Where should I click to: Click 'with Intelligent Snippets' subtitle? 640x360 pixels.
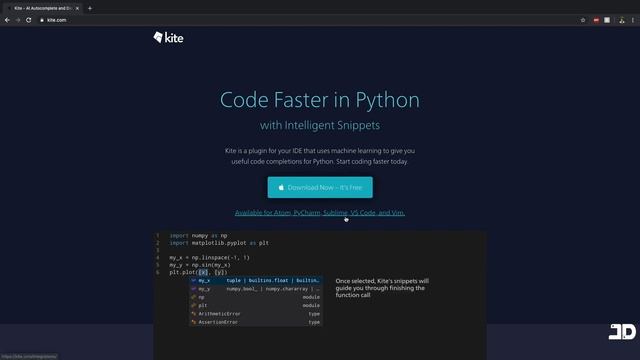pyautogui.click(x=320, y=125)
